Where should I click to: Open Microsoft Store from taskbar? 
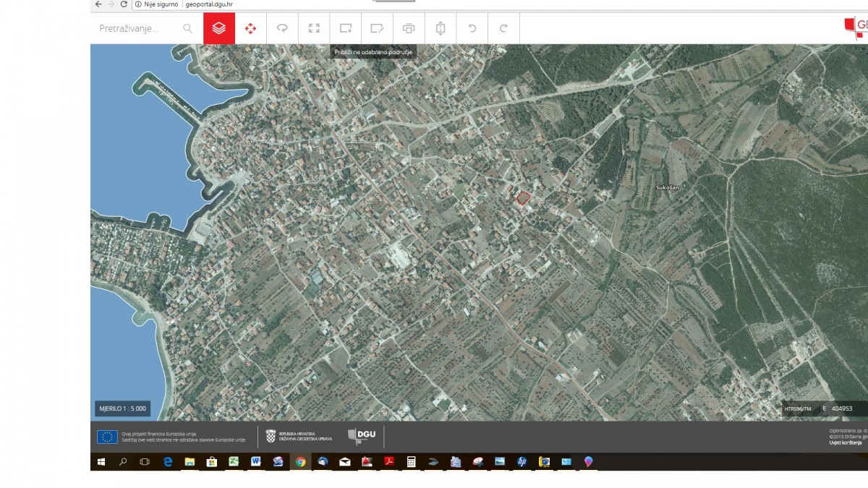tap(212, 461)
